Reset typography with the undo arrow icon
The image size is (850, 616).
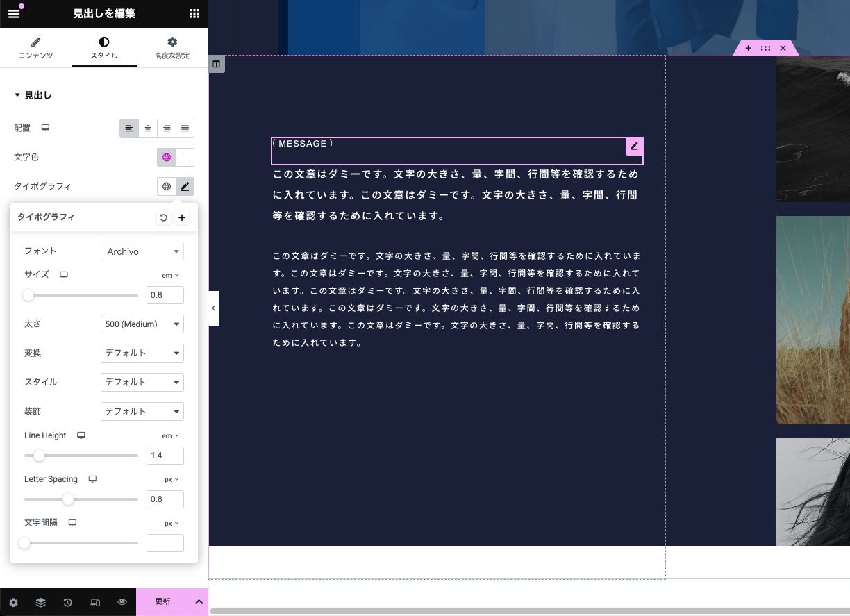click(x=164, y=217)
